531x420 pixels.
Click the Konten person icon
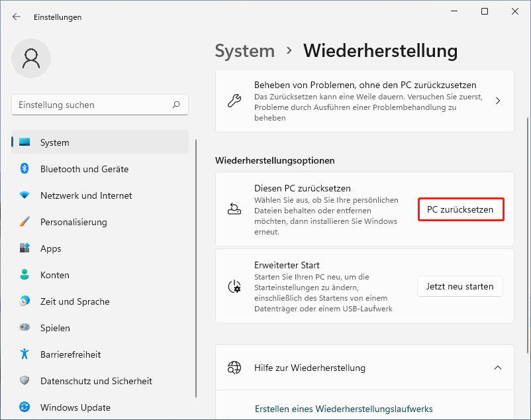24,275
